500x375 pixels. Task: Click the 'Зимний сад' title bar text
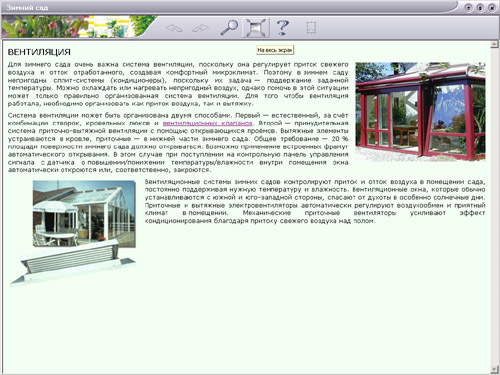[x=27, y=7]
